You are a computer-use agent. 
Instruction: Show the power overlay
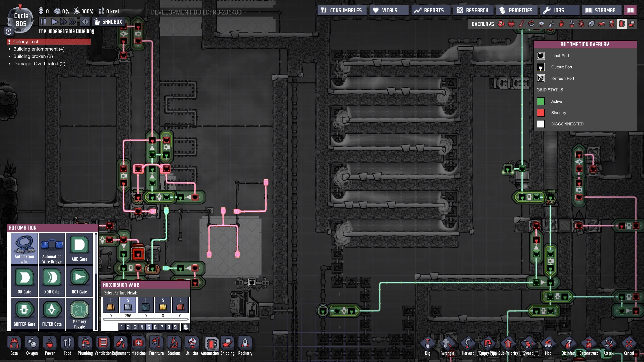pos(511,24)
